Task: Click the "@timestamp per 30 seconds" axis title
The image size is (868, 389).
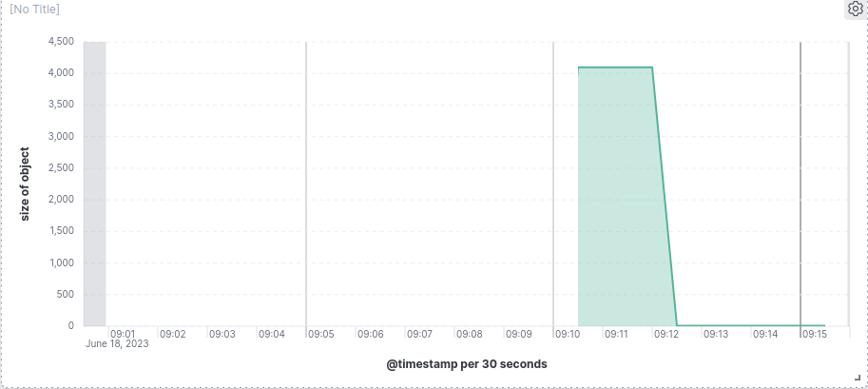Action: (467, 363)
